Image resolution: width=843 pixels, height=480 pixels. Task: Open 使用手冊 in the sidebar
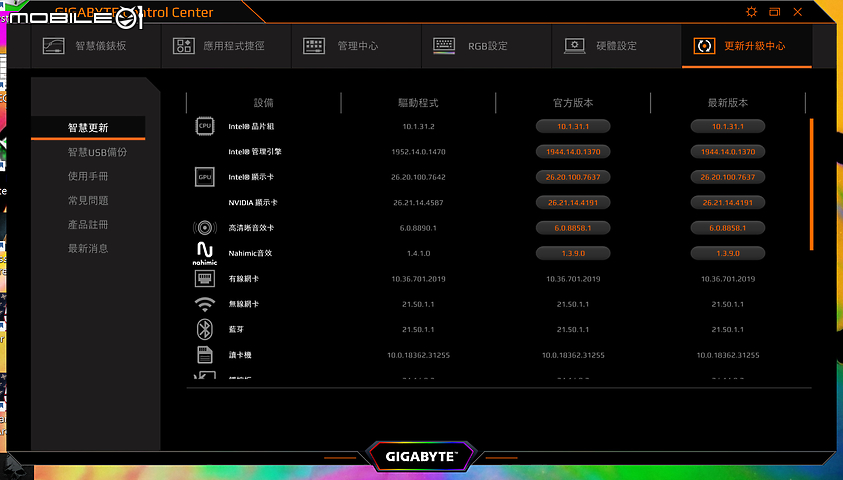[x=88, y=176]
